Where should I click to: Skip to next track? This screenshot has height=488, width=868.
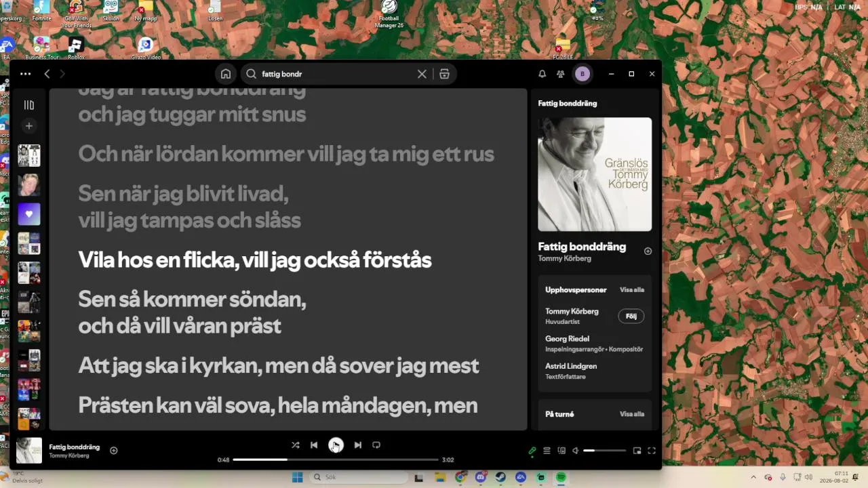tap(357, 445)
